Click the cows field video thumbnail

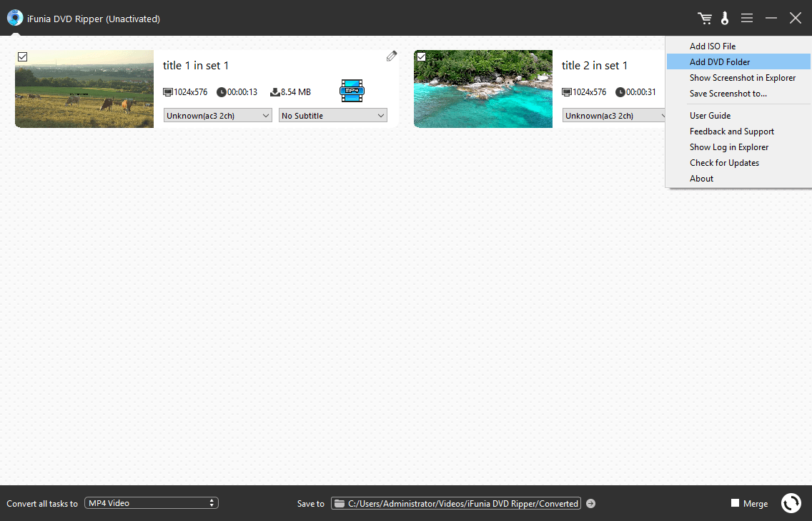(x=84, y=89)
